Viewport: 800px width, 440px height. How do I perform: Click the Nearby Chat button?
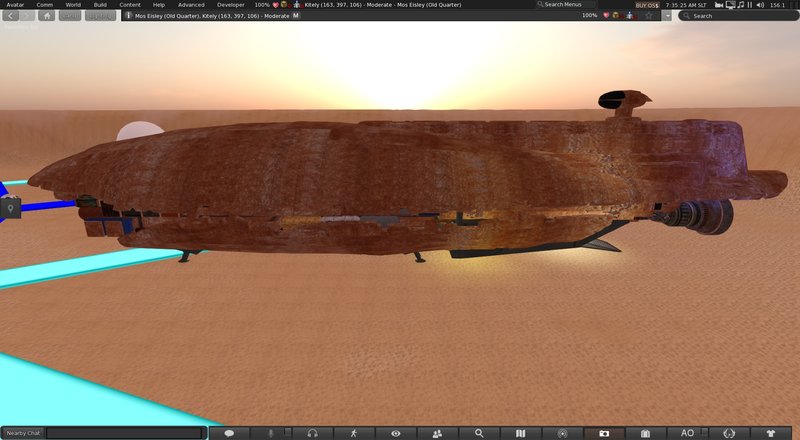[x=23, y=433]
